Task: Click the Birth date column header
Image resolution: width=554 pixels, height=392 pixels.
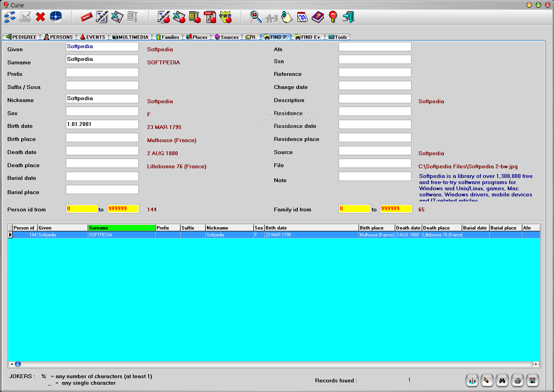Action: tap(312, 228)
